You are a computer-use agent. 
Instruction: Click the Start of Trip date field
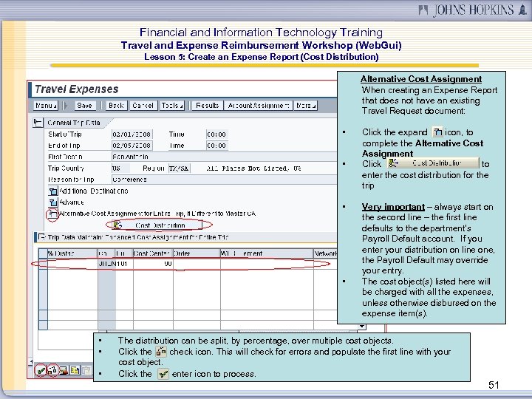point(132,134)
